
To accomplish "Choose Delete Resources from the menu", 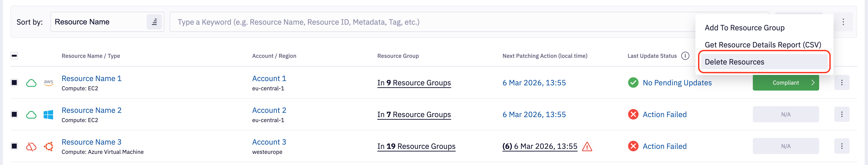I will (x=735, y=62).
